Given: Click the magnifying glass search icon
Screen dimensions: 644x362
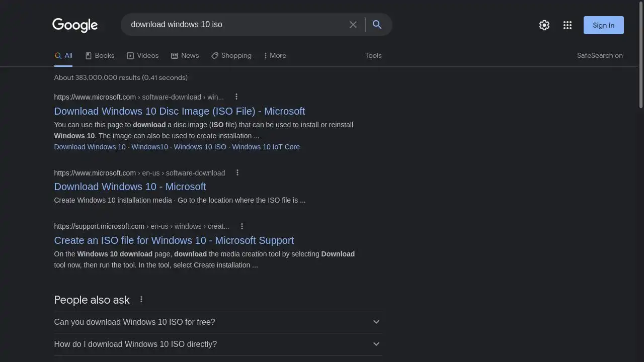Looking at the screenshot, I should pos(377,25).
